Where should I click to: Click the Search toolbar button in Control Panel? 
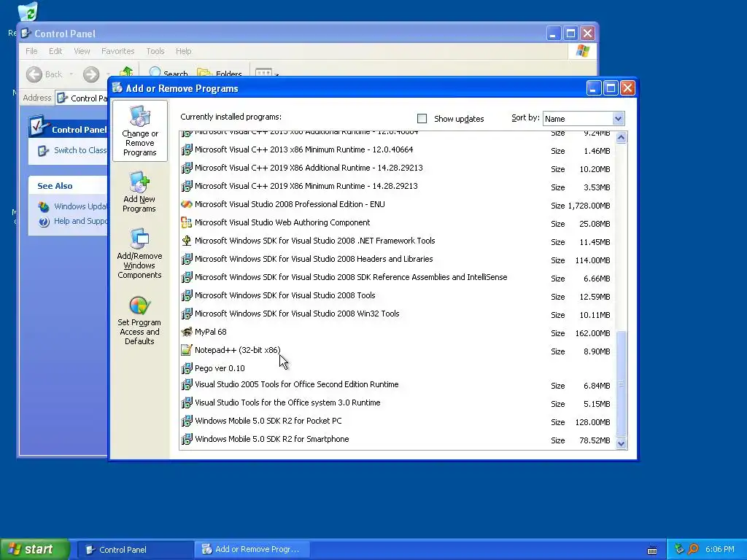(x=169, y=73)
